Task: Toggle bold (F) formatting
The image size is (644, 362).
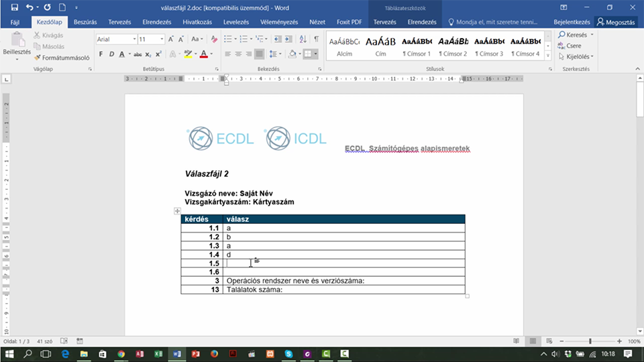Action: pos(101,54)
